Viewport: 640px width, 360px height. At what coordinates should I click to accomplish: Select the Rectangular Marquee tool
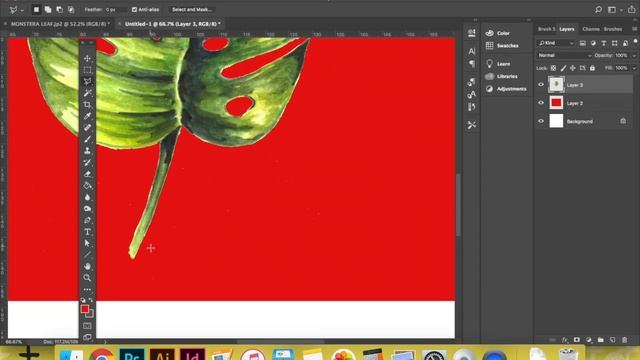(87, 70)
